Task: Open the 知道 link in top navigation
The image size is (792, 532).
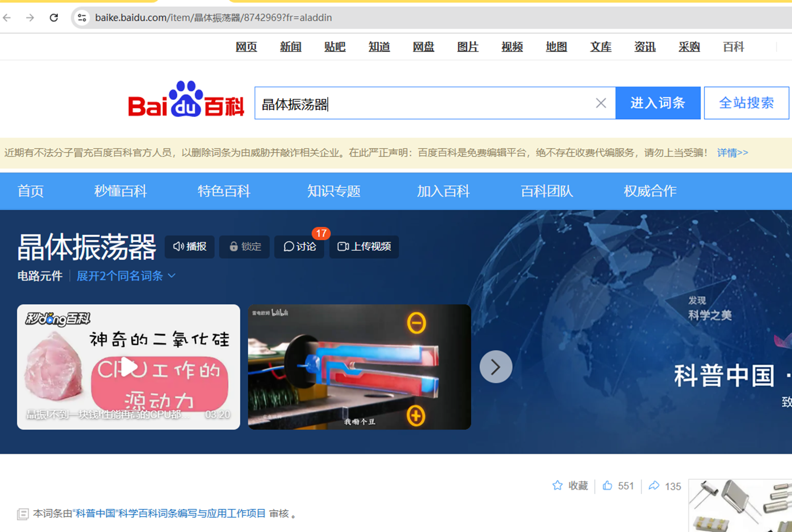Action: (x=379, y=47)
